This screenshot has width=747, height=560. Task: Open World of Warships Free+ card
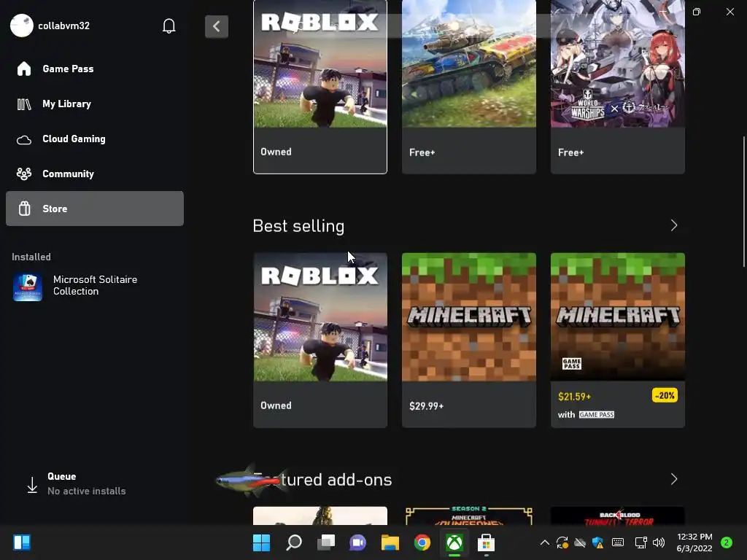617,87
